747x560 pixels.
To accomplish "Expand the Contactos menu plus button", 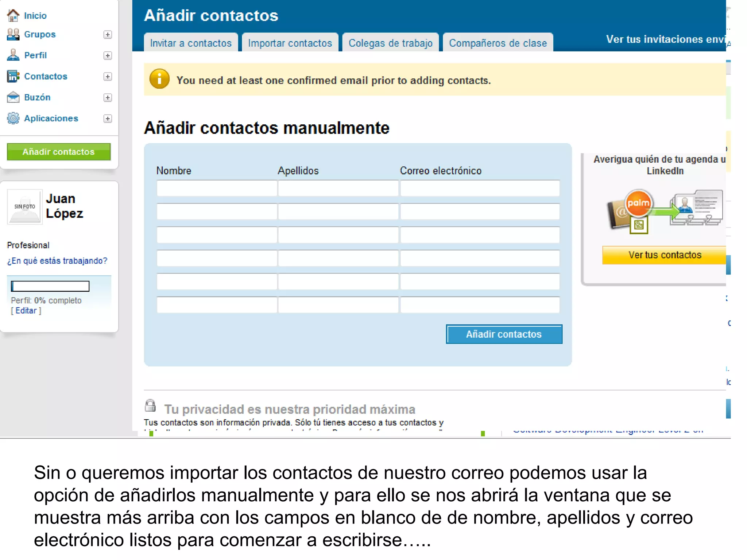I will pos(108,77).
